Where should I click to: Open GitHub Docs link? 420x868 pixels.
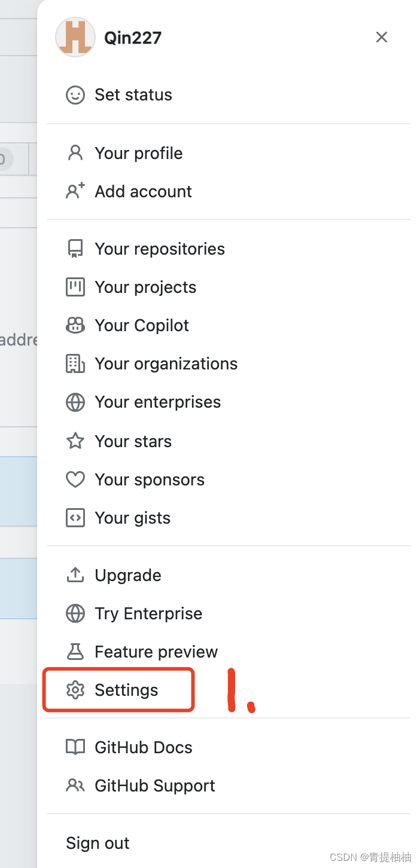pyautogui.click(x=144, y=747)
